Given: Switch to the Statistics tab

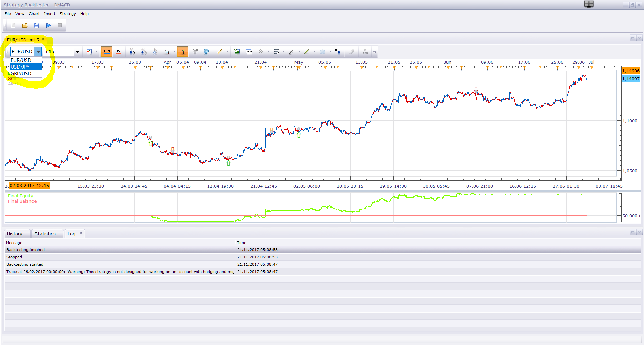Looking at the screenshot, I should (45, 234).
